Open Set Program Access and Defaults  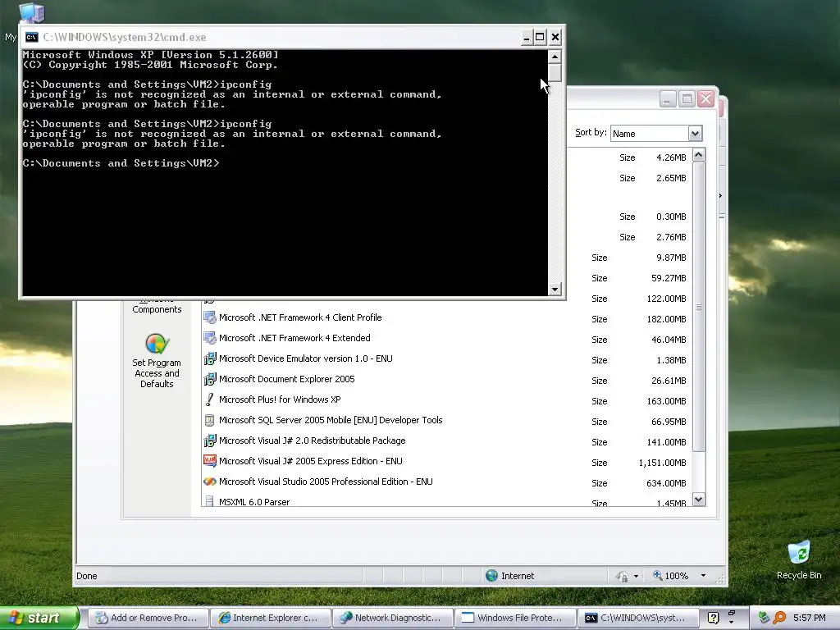click(157, 360)
